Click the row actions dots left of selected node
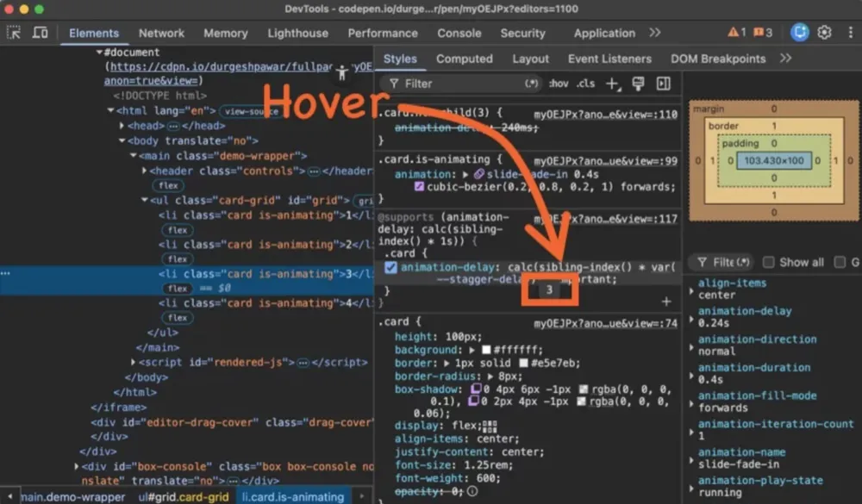The width and height of the screenshot is (862, 504). [5, 273]
